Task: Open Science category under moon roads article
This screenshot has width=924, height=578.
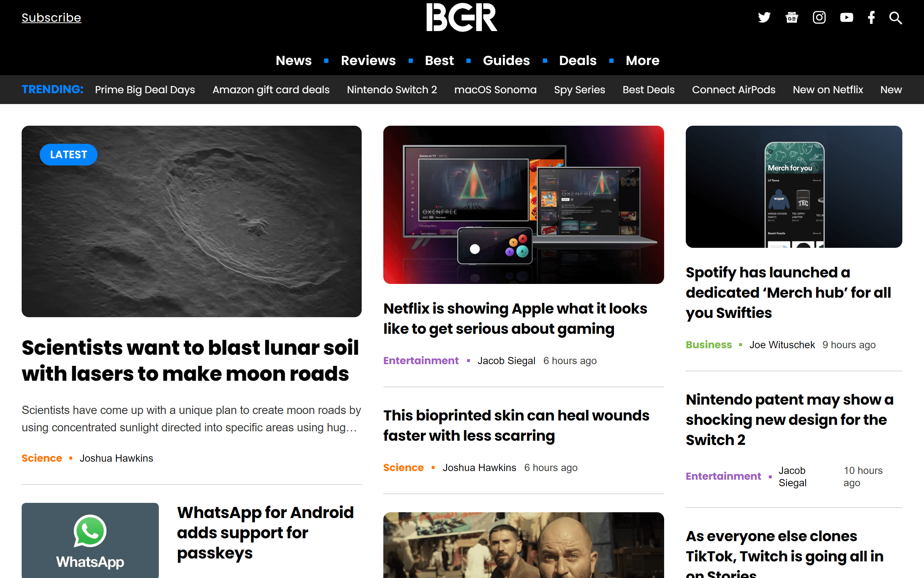Action: (42, 458)
